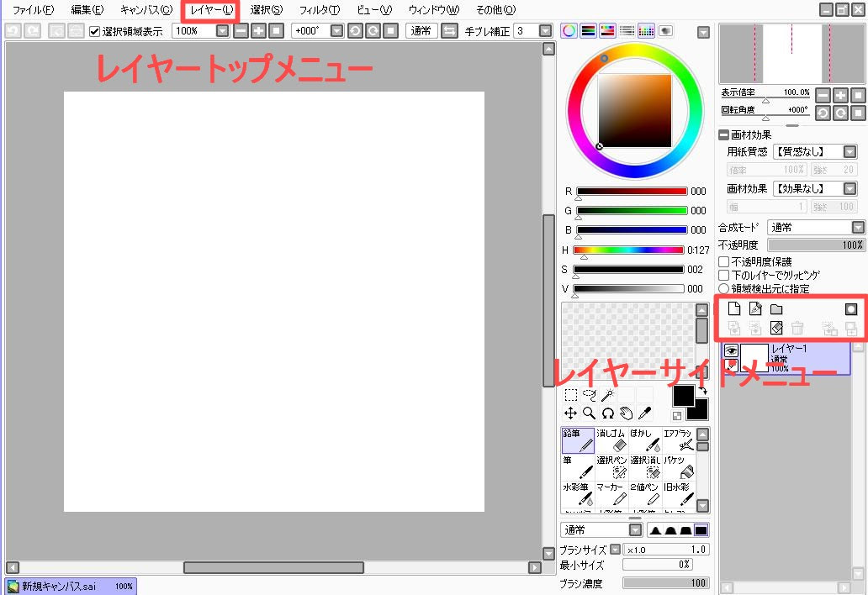This screenshot has height=595, width=868.
Task: Pick the canvas rotate tool
Action: (x=608, y=413)
